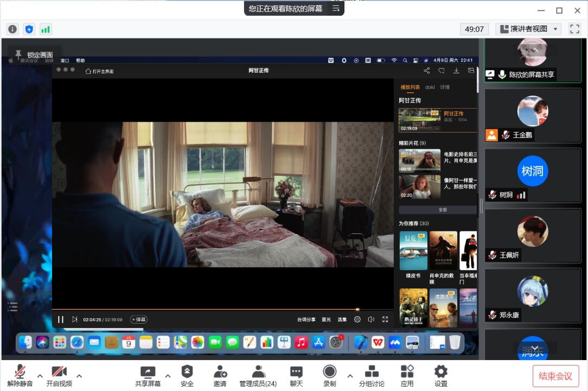Open the Music app in the dock

click(301, 342)
